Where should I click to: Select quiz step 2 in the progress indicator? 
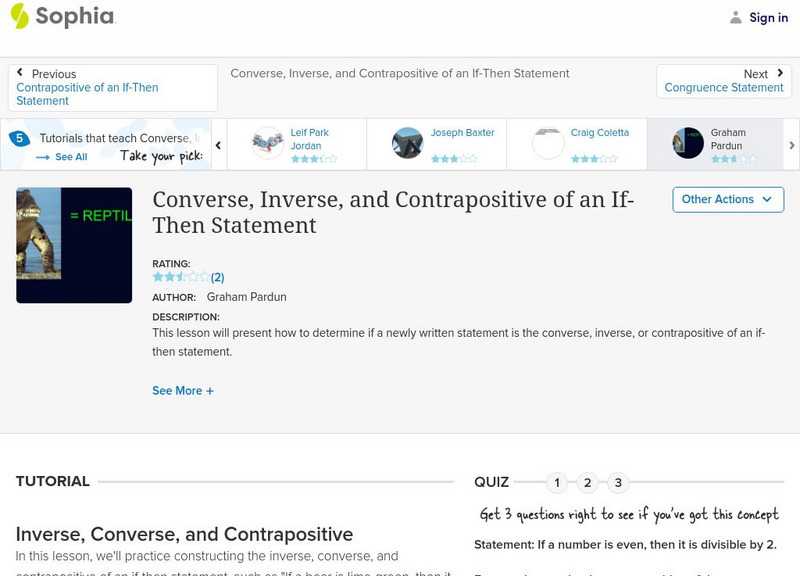point(587,481)
